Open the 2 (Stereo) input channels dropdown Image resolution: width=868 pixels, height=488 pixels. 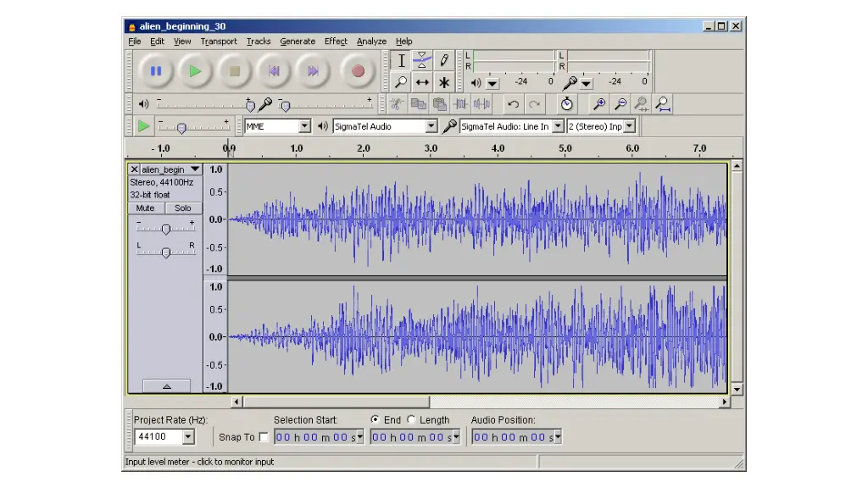tap(630, 126)
